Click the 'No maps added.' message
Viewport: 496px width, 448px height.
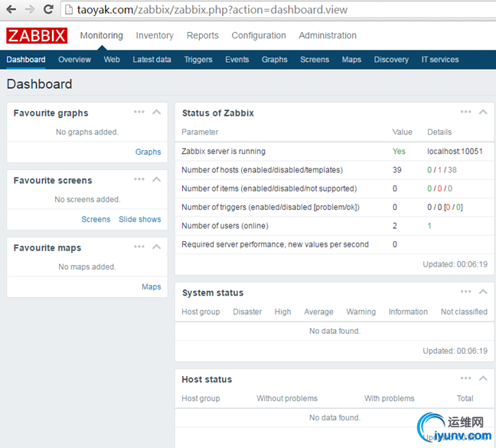87,267
